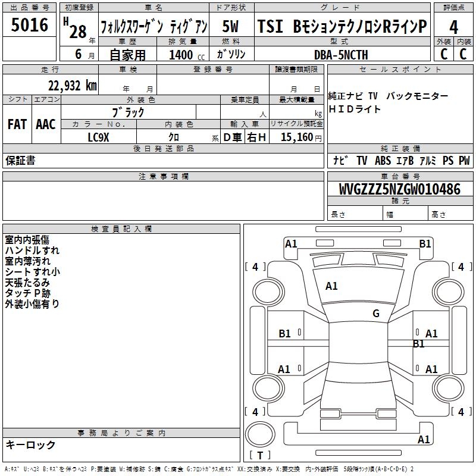This screenshot has width=476, height=476.
Task: Click model code DBA-5NCTH
Action: tap(341, 55)
